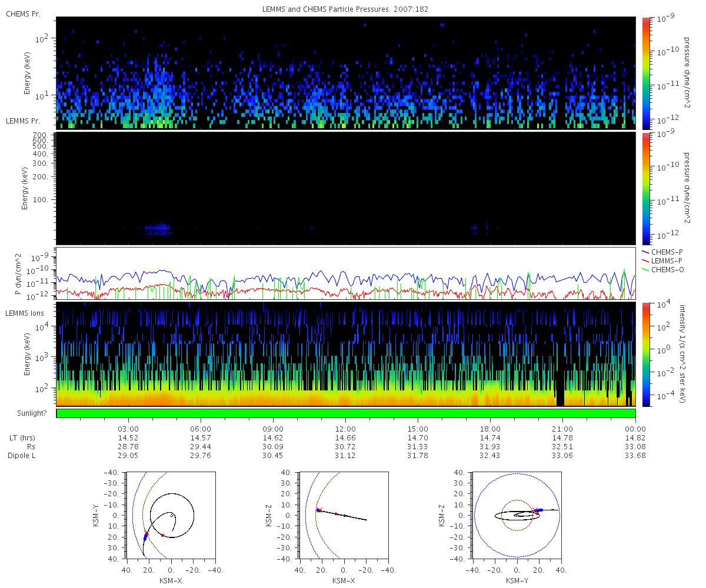Select the 21:00 time axis tick label
Image resolution: width=706 pixels, height=588 pixels.
[x=562, y=429]
